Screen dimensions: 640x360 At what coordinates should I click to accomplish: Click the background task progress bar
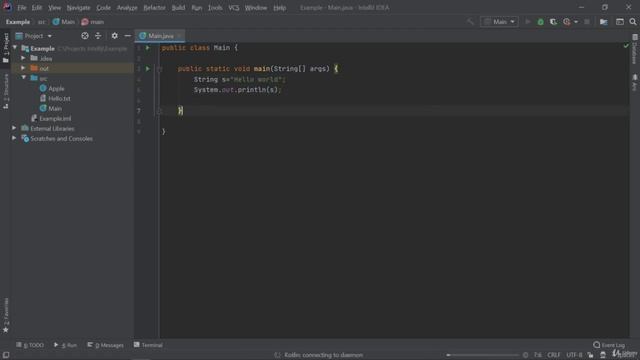483,355
